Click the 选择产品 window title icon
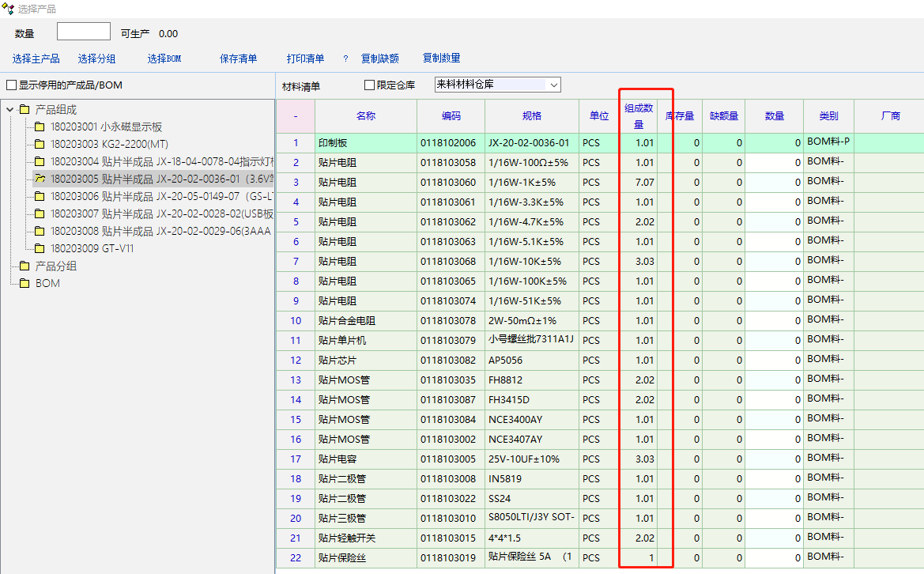The height and width of the screenshot is (574, 924). click(x=8, y=9)
